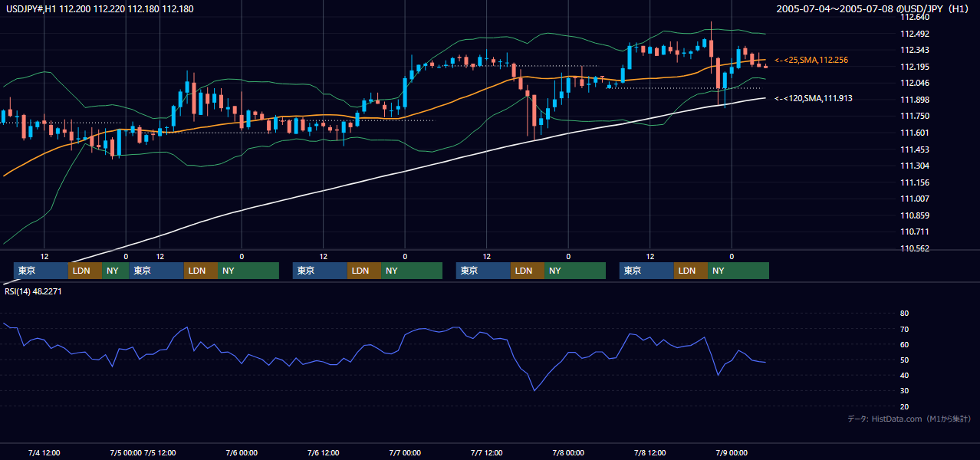Click the 2005-07-04～2005-07-08 USD/JPY title
Screen dimensions: 980x460
(x=873, y=8)
